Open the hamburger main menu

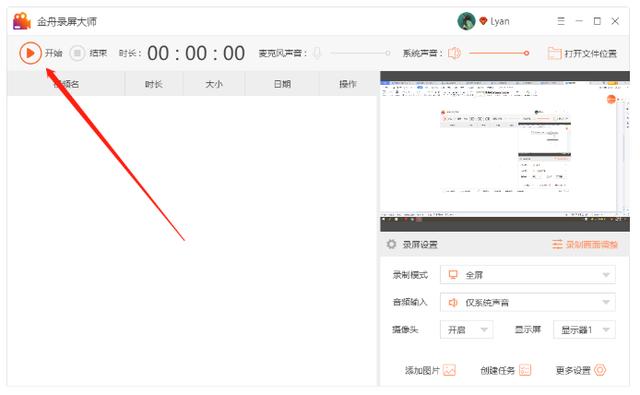(x=561, y=21)
